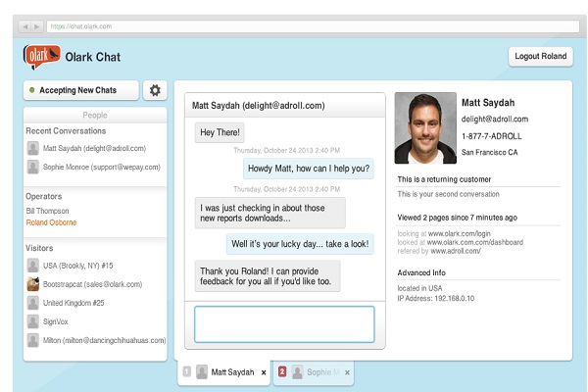Viewport: 588px width, 392px height.
Task: Select operator Bill Thompson
Action: (x=47, y=211)
